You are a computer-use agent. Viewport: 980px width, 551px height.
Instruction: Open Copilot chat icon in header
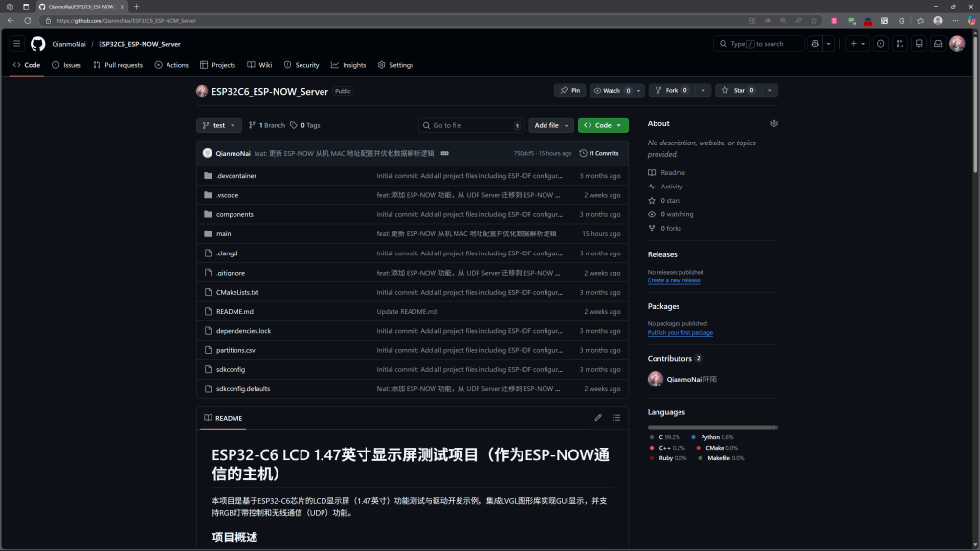tap(815, 44)
